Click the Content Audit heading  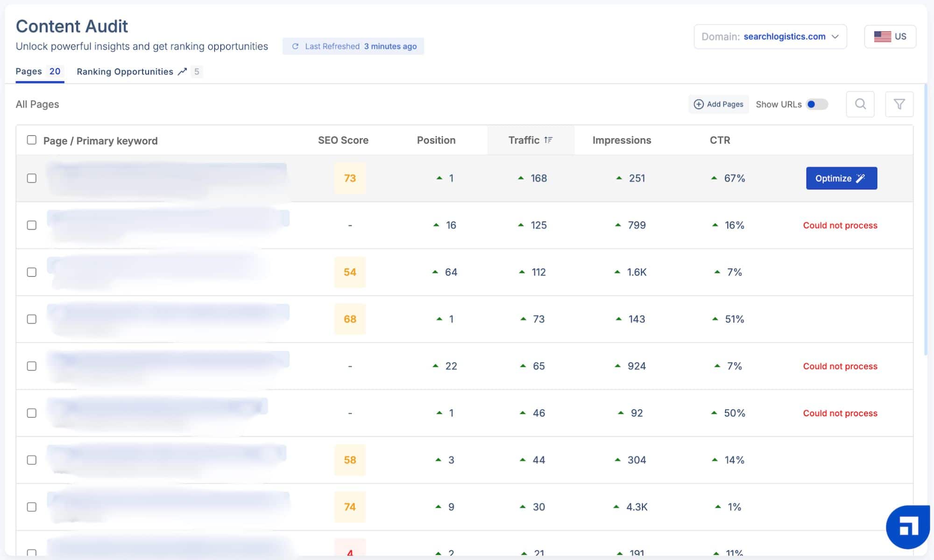72,26
